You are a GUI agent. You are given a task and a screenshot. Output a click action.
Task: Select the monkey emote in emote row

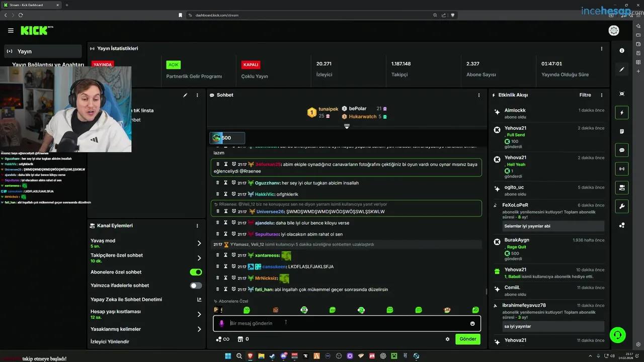(447, 310)
